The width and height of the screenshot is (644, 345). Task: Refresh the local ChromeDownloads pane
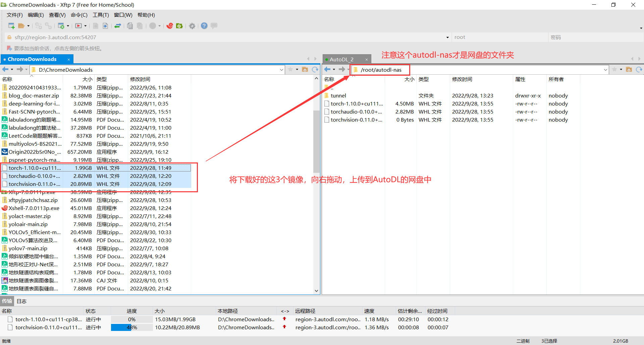315,69
